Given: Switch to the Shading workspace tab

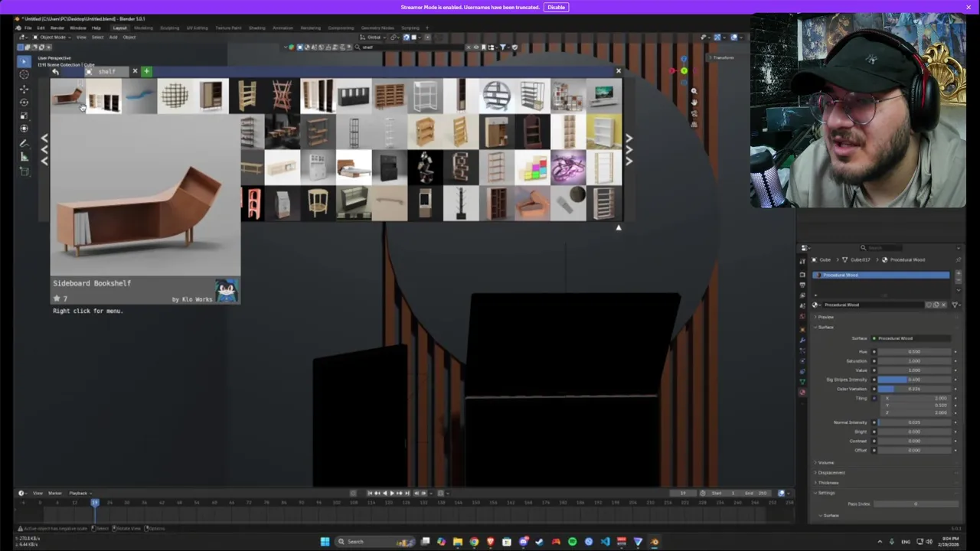Looking at the screenshot, I should coord(257,28).
